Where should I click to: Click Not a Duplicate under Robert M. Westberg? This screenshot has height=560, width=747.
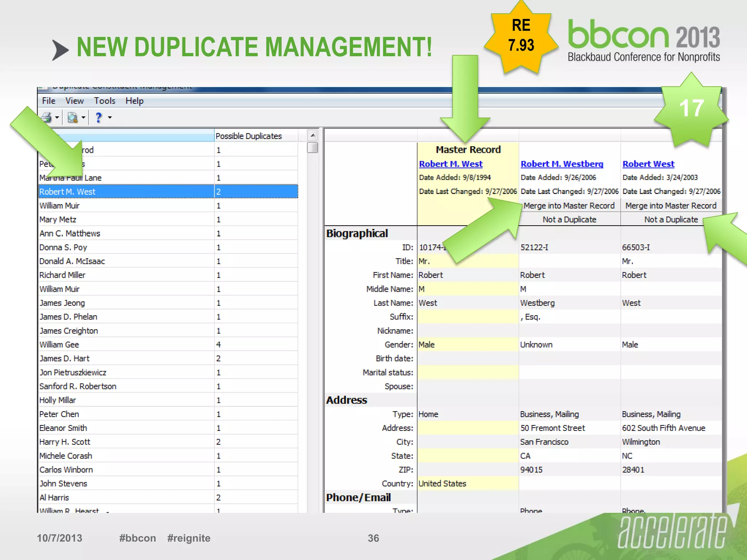coord(569,219)
